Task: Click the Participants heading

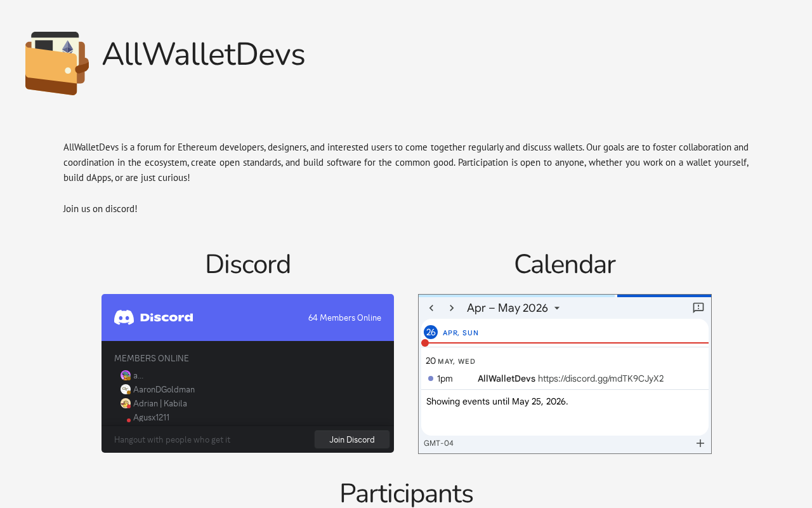Action: coord(406,493)
